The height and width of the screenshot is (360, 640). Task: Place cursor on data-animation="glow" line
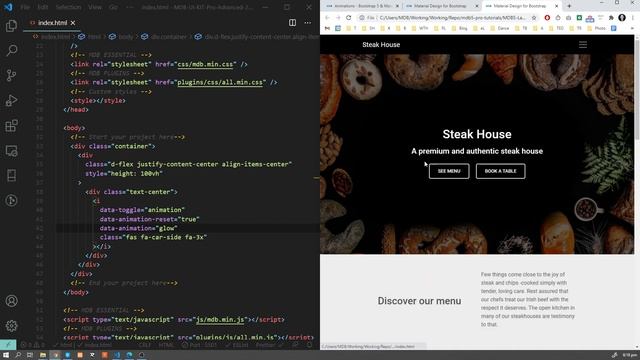click(139, 228)
